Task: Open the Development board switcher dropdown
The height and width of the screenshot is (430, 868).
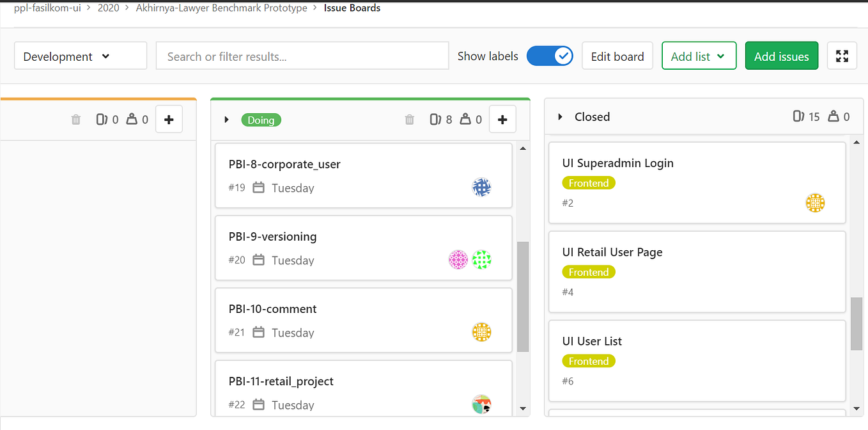Action: tap(80, 56)
